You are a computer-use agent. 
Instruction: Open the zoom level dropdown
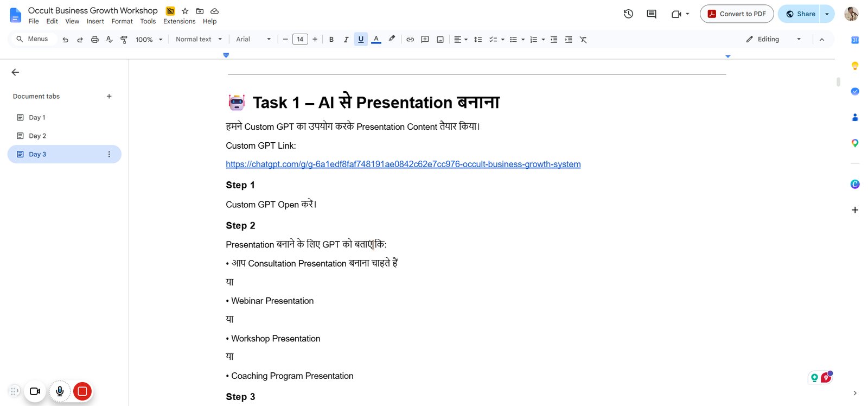149,40
